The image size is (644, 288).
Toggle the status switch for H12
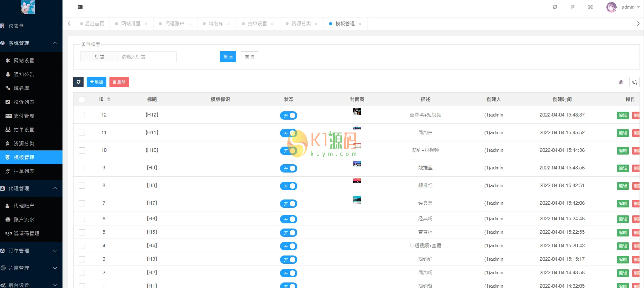(288, 115)
